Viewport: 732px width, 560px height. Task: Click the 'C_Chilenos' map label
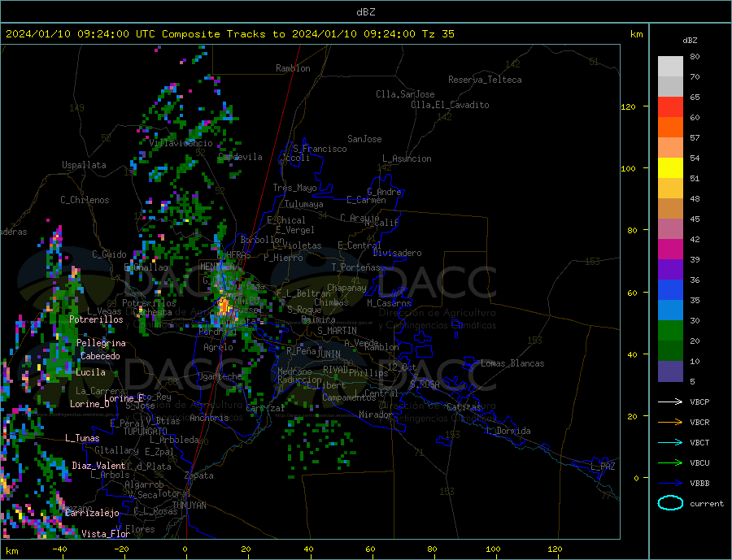click(85, 200)
